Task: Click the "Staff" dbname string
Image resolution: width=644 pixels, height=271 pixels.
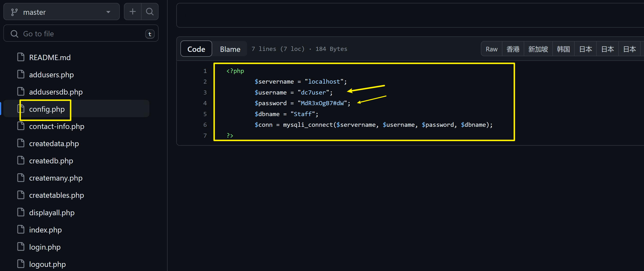Action: (x=303, y=114)
